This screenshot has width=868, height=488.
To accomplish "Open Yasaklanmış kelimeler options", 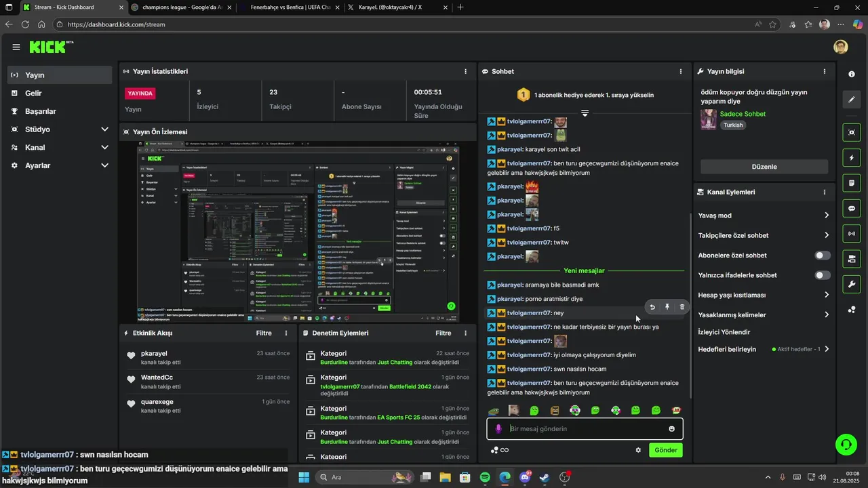I will (764, 314).
